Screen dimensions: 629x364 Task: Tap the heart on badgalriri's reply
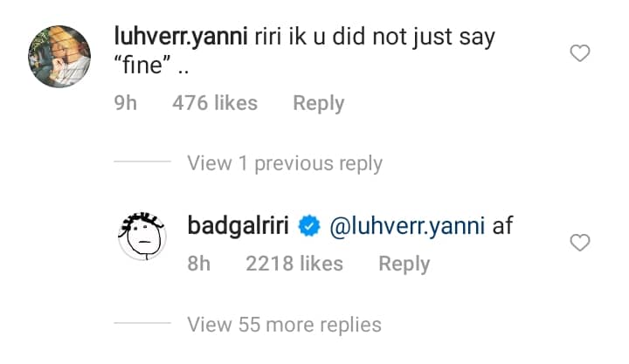580,244
